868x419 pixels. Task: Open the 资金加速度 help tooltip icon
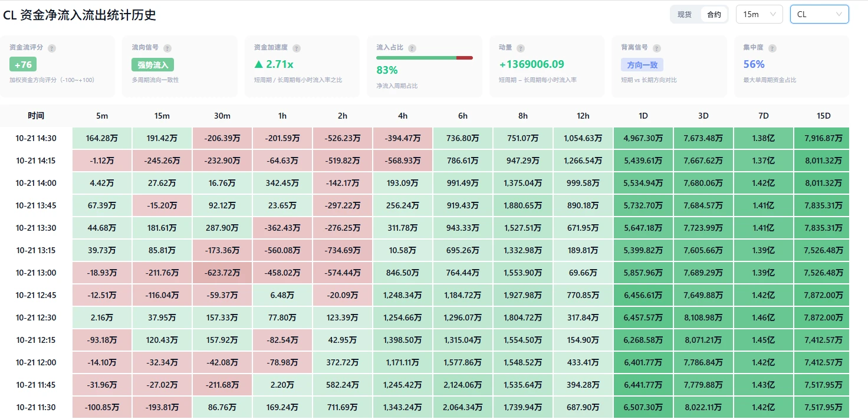click(297, 48)
